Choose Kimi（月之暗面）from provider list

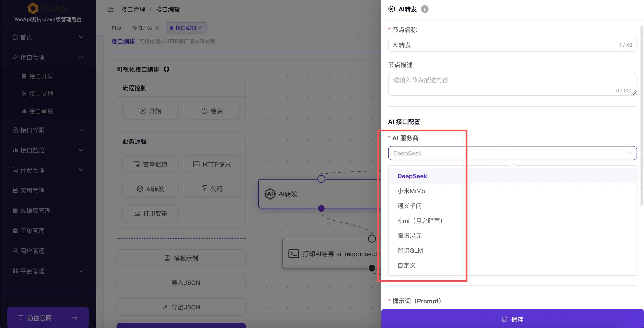(512, 221)
